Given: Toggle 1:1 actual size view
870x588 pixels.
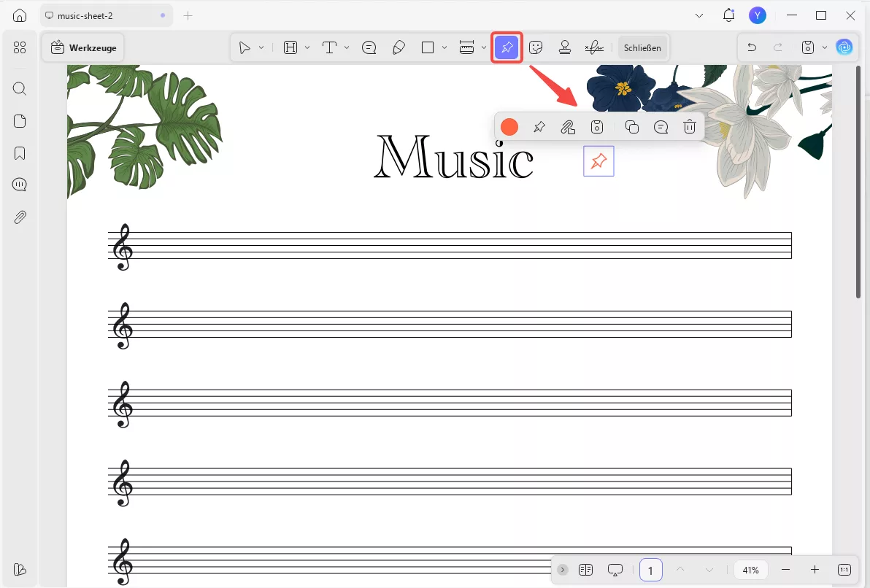Looking at the screenshot, I should pyautogui.click(x=844, y=570).
